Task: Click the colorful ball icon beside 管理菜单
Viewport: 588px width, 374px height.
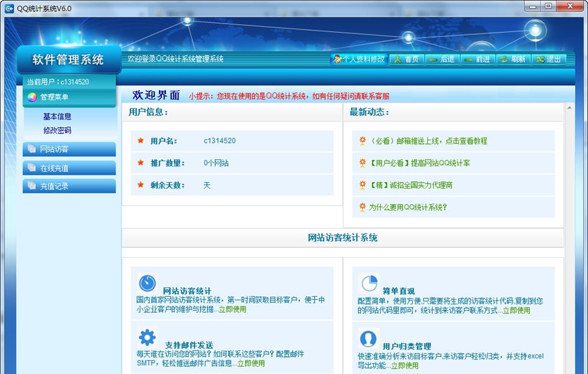Action: [x=32, y=97]
